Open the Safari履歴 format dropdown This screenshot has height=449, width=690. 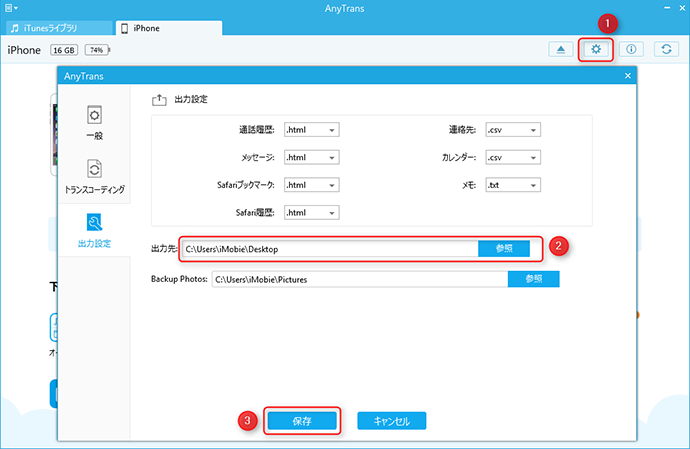coord(312,213)
